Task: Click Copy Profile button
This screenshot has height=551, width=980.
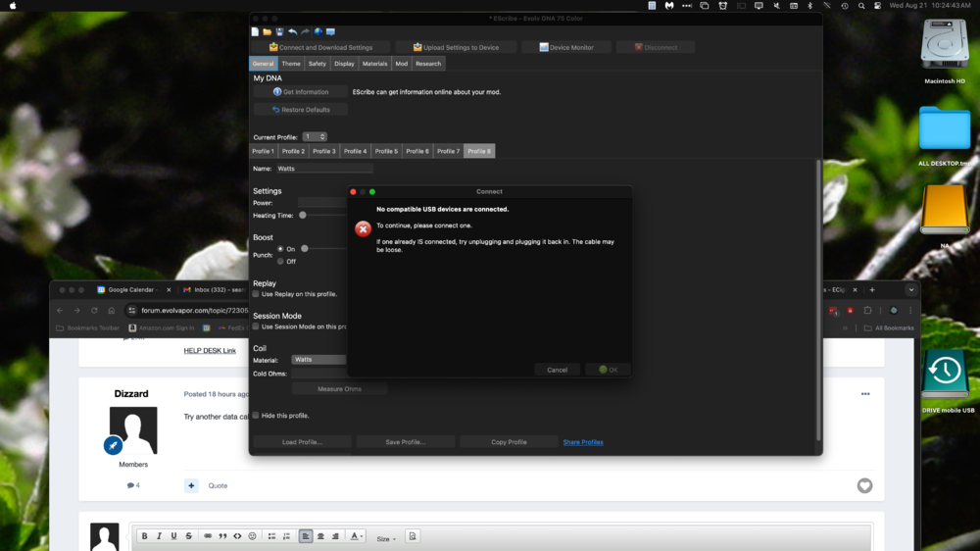Action: [x=509, y=442]
